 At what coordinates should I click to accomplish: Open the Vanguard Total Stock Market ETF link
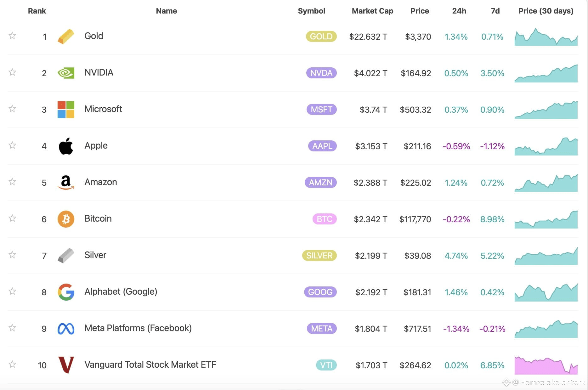point(150,365)
